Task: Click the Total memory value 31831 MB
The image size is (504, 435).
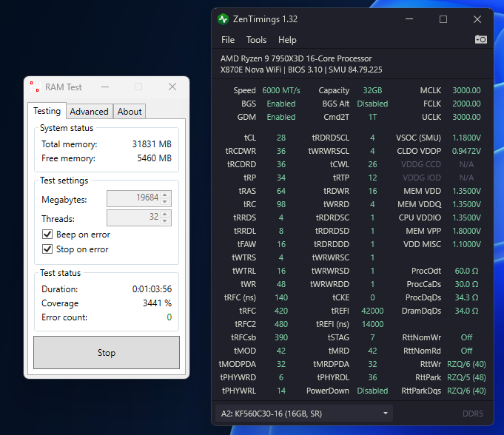Action: click(152, 144)
